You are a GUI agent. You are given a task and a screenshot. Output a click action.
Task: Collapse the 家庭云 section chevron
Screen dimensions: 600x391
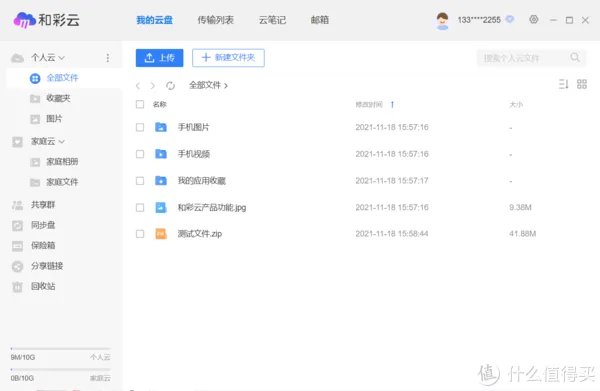[62, 142]
